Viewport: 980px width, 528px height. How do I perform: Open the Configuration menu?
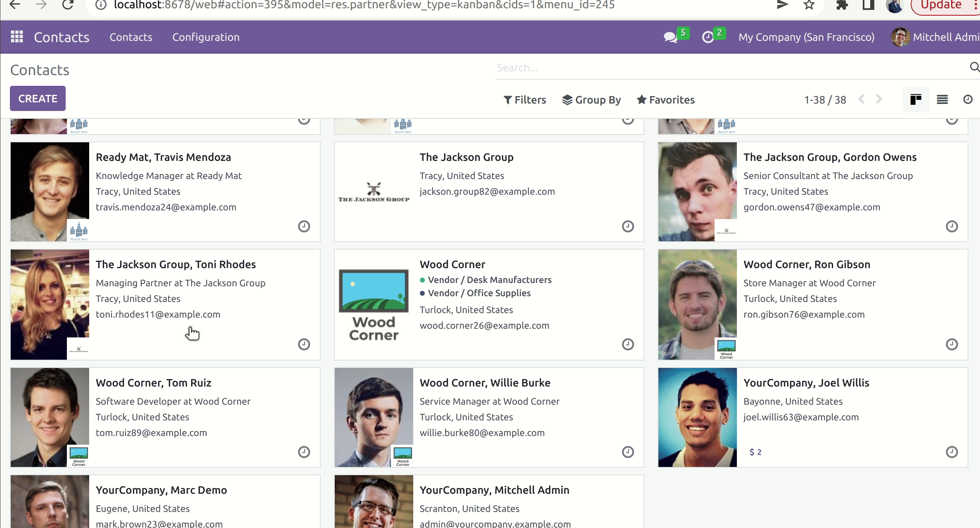206,37
